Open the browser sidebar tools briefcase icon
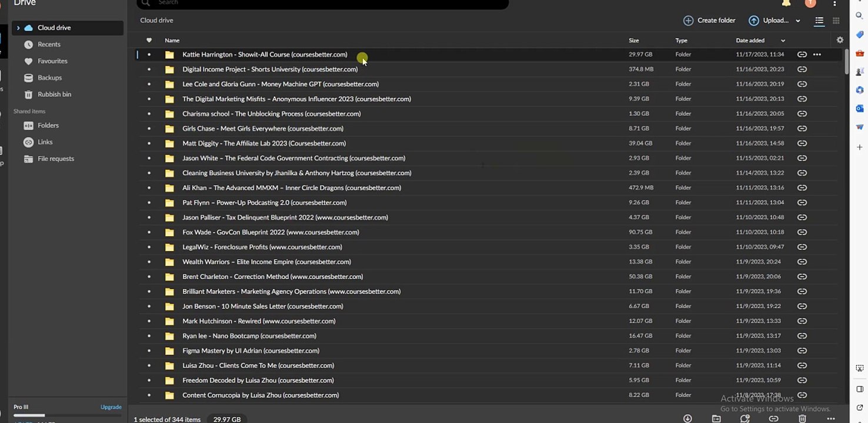This screenshot has width=868, height=423. click(x=859, y=53)
